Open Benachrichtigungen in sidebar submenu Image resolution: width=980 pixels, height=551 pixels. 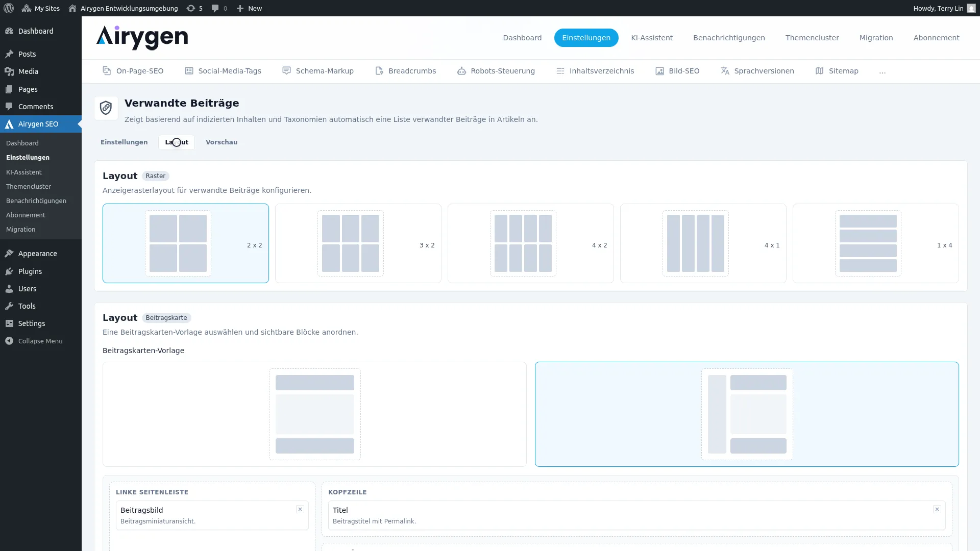tap(36, 201)
